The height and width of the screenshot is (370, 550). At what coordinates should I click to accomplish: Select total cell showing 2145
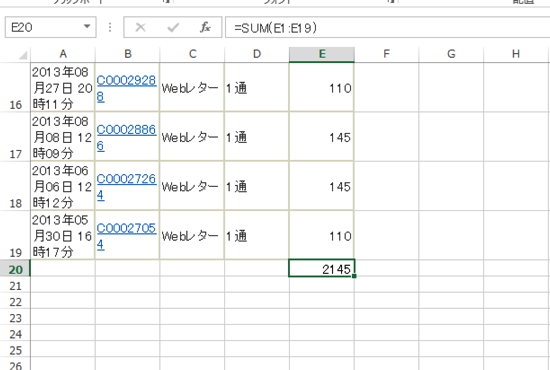(x=322, y=268)
